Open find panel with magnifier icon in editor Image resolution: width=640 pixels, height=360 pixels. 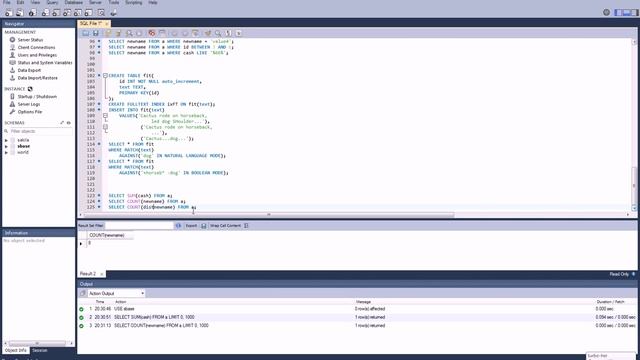pyautogui.click(x=218, y=33)
